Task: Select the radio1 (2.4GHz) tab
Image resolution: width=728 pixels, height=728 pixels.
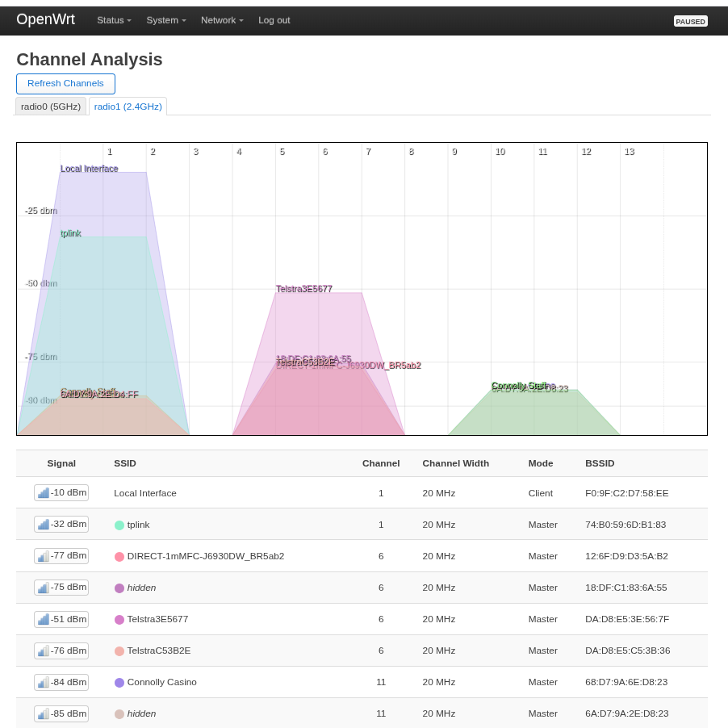Action: pos(128,107)
